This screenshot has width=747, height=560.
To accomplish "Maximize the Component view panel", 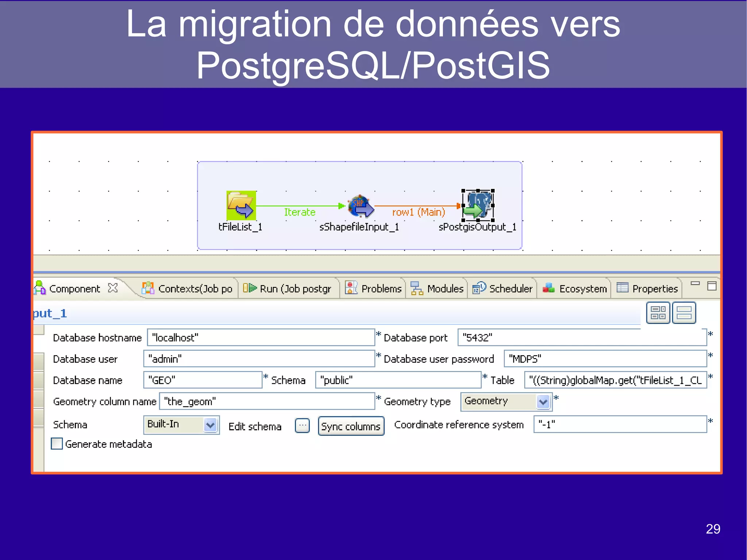I will tap(712, 286).
